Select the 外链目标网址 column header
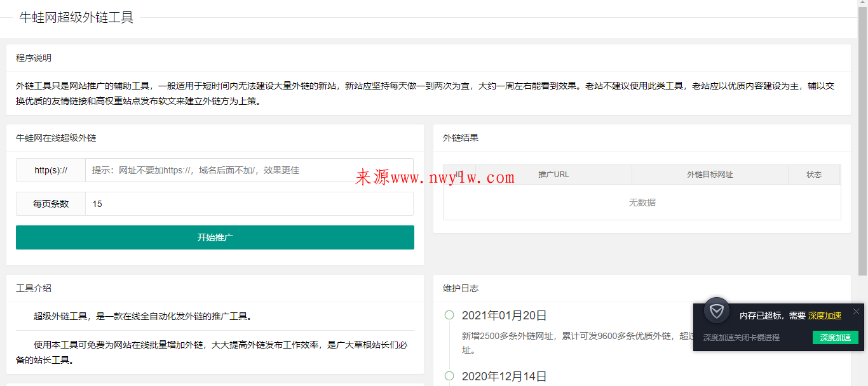Image resolution: width=868 pixels, height=386 pixels. click(x=710, y=174)
